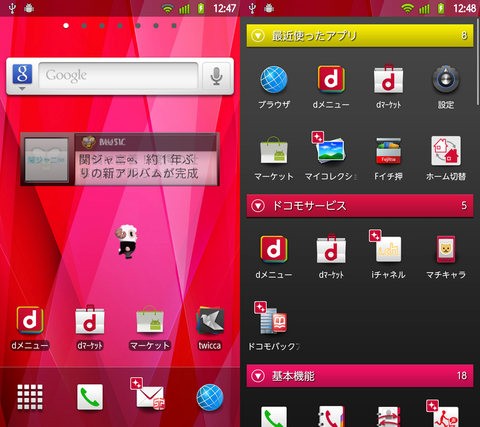
Task: Open ホーム切替 home switcher app
Action: [446, 158]
